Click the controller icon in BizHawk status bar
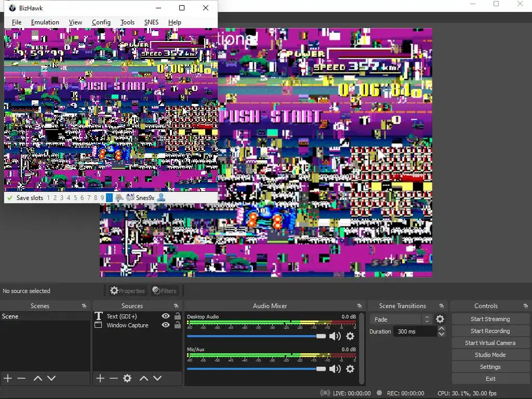The height and width of the screenshot is (399, 532). (119, 198)
